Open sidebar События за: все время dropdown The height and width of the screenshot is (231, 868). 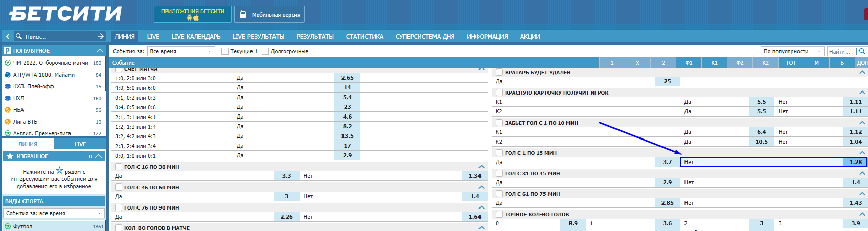tap(54, 213)
